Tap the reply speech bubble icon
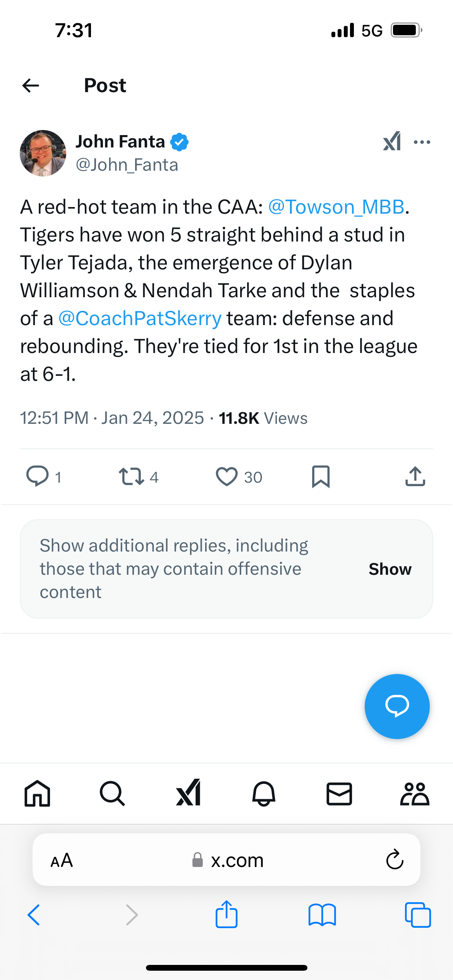This screenshot has height=980, width=453. pos(37,476)
